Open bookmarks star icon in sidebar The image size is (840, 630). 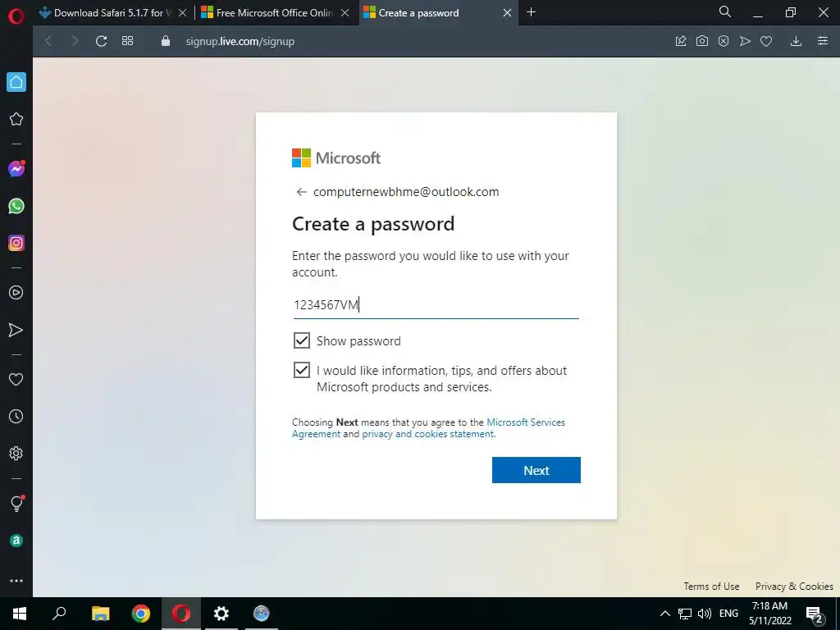16,119
